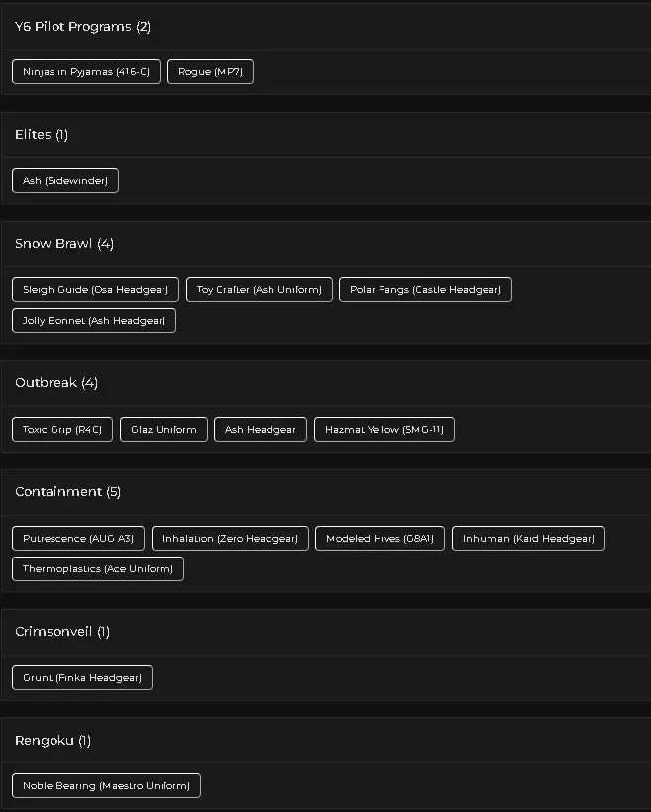Image resolution: width=651 pixels, height=812 pixels.
Task: Choose the Glaz Uniform tag
Action: point(163,430)
